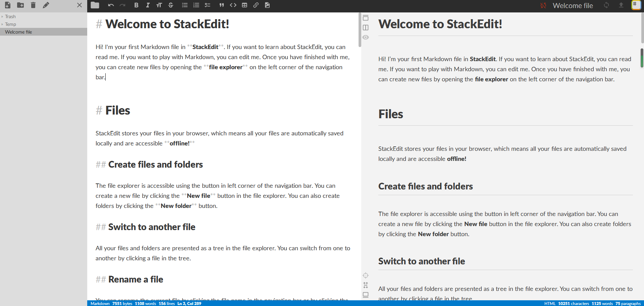Insert a code block
Screen dimensions: 644x306
pos(233,5)
